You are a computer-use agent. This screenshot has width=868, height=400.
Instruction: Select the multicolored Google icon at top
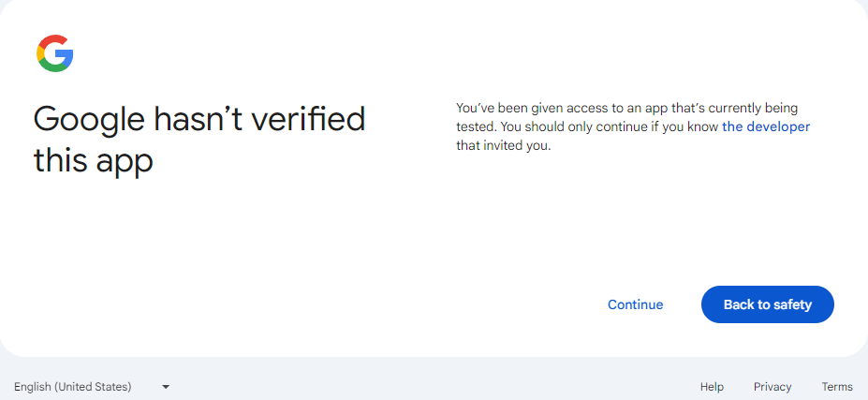(55, 53)
